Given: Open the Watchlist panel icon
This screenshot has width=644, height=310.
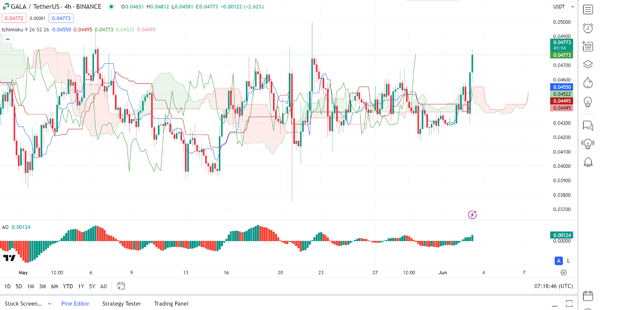Looking at the screenshot, I should coord(588,9).
